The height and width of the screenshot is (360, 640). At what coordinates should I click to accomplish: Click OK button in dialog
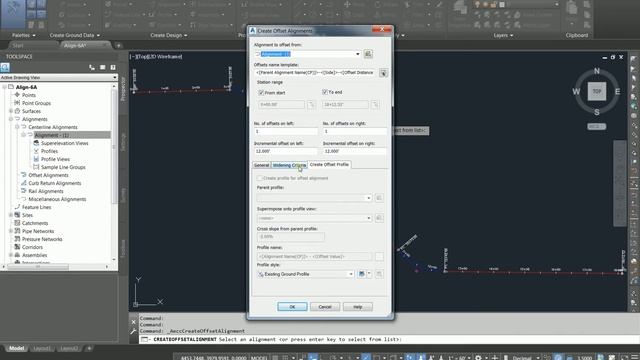click(x=292, y=307)
